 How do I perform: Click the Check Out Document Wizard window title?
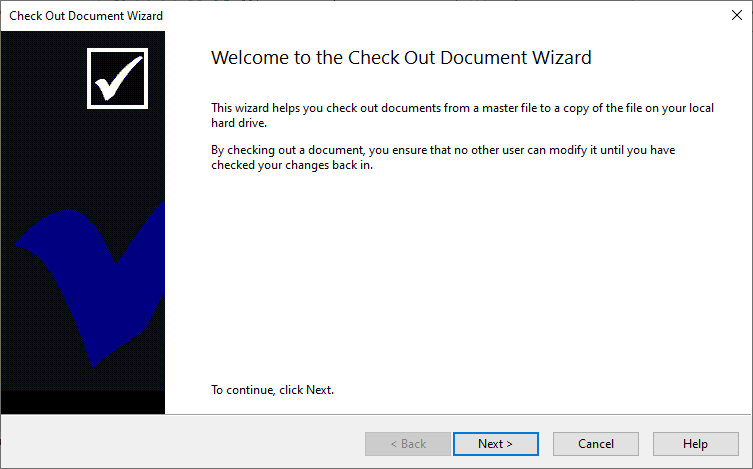[86, 16]
